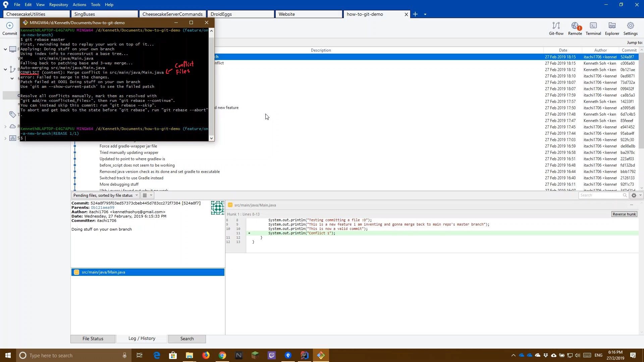Click the Website browser tab

pyautogui.click(x=309, y=14)
